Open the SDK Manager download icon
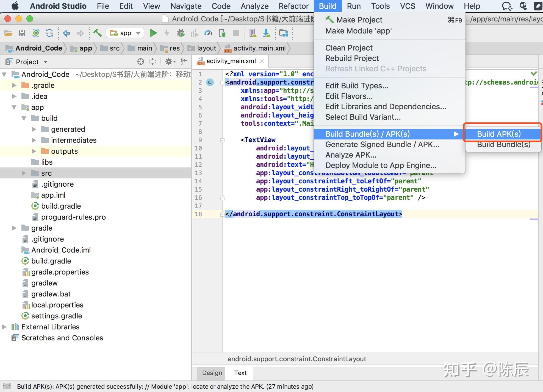 (x=266, y=33)
